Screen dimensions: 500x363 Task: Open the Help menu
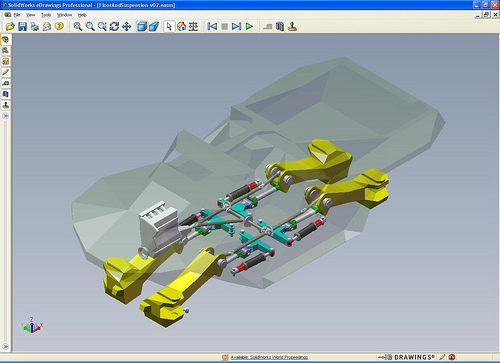click(x=82, y=15)
